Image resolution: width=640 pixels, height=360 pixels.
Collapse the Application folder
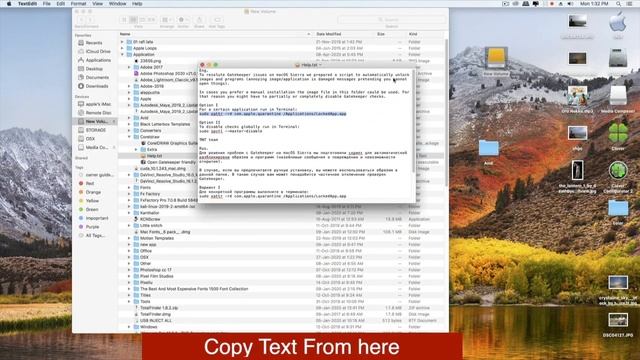pos(122,54)
